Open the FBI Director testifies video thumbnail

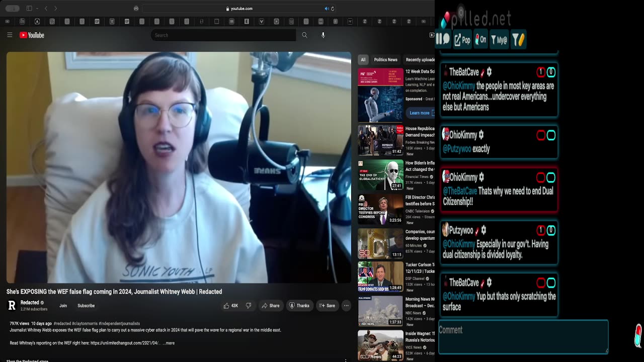tap(380, 209)
